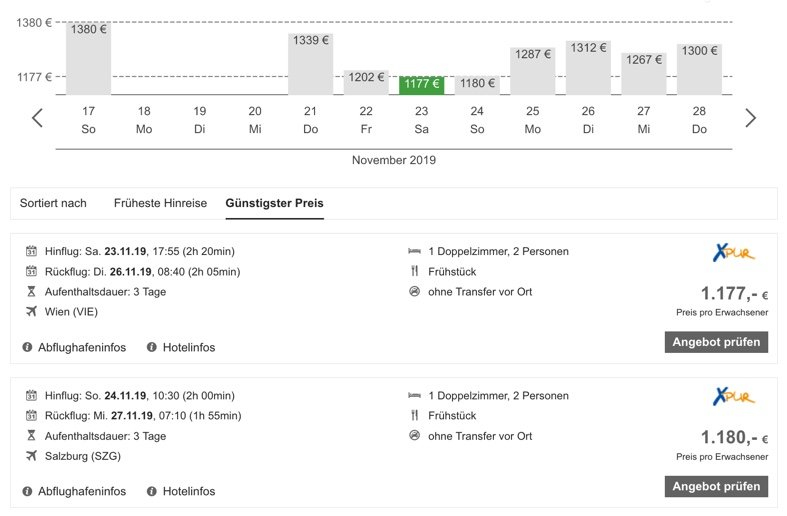Click the previous dates left arrow
Viewport: 787px width, 516px height.
click(x=37, y=118)
